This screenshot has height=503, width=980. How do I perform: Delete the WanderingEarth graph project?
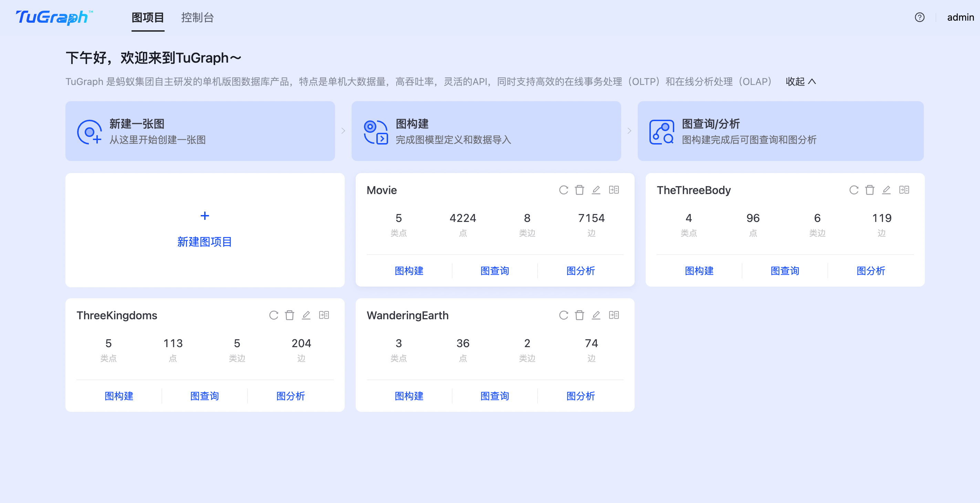point(580,315)
